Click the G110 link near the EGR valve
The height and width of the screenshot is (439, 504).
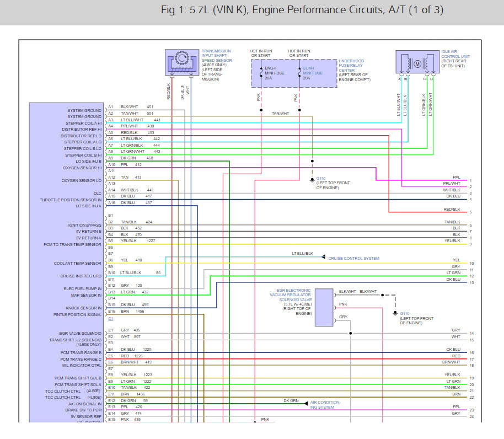[x=405, y=314]
